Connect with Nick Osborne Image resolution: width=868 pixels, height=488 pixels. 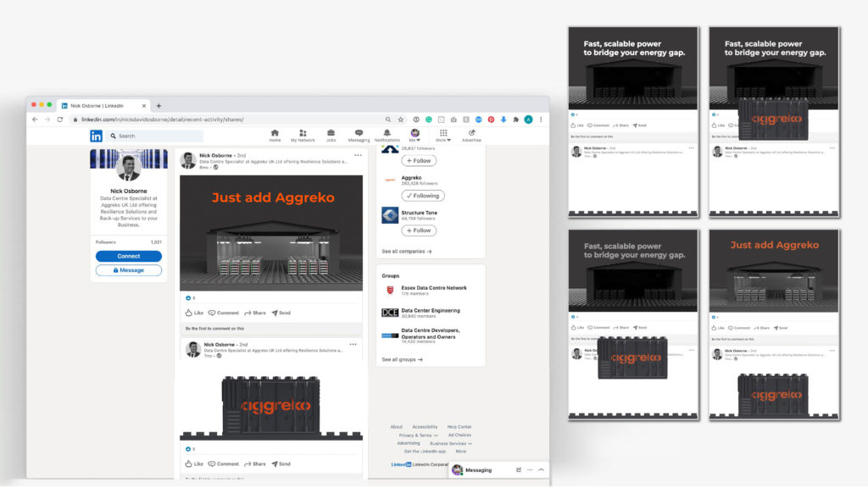pyautogui.click(x=129, y=256)
